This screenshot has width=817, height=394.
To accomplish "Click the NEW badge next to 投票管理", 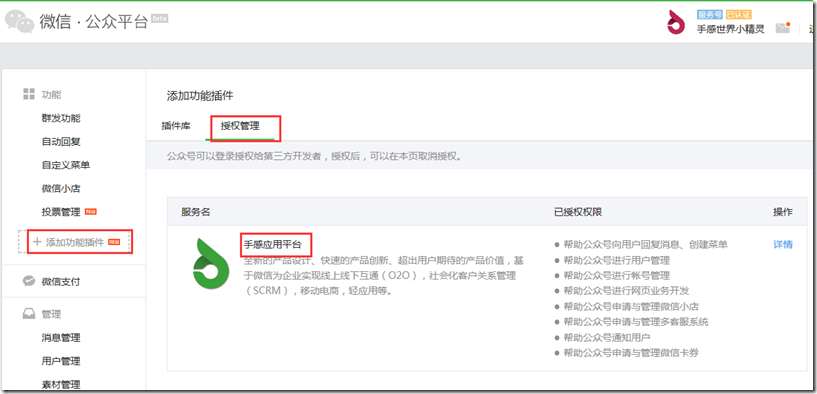I will click(x=91, y=212).
